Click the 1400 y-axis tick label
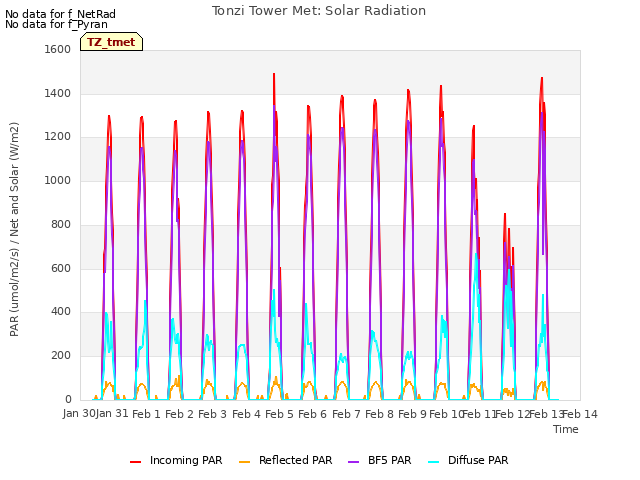 [58, 93]
